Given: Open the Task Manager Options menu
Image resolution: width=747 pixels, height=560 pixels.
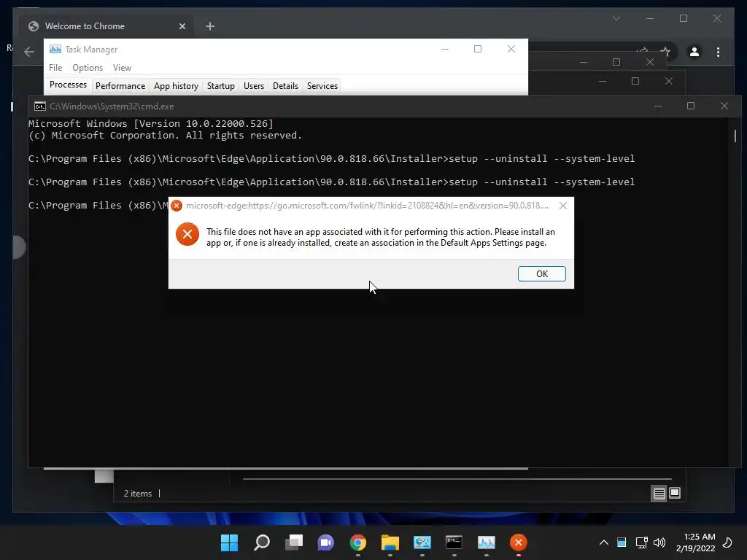Looking at the screenshot, I should click(x=88, y=68).
